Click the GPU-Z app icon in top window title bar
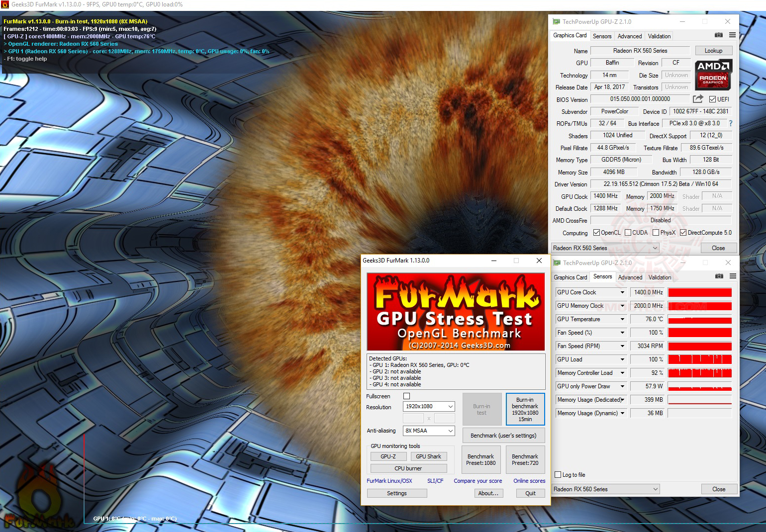 coord(556,21)
